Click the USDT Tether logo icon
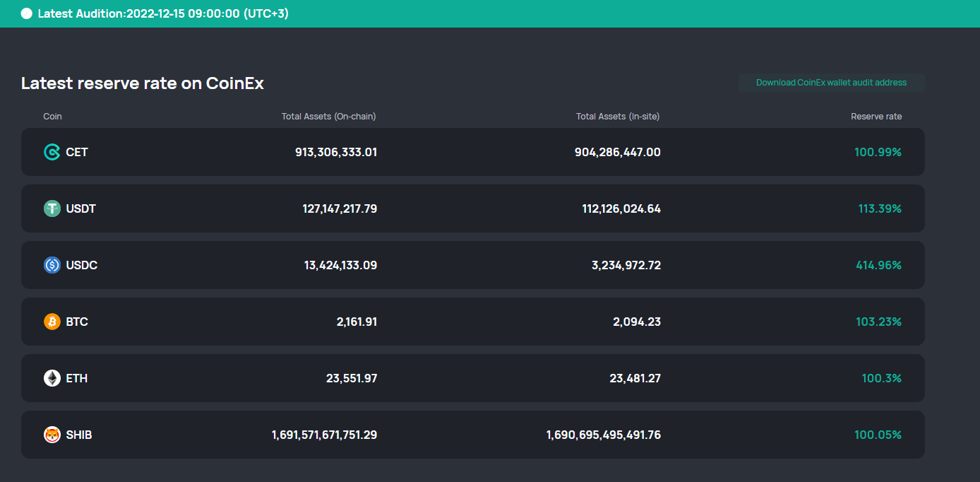980x482 pixels. 52,208
